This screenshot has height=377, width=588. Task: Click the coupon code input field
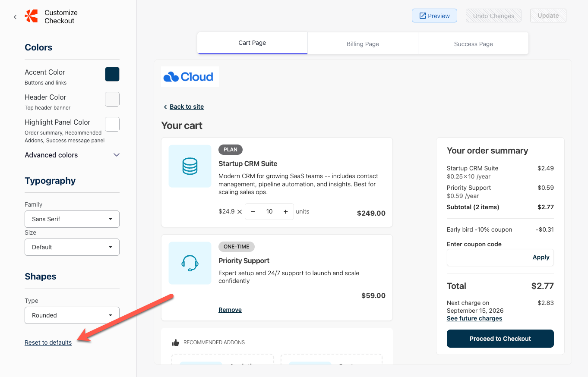[x=488, y=258]
